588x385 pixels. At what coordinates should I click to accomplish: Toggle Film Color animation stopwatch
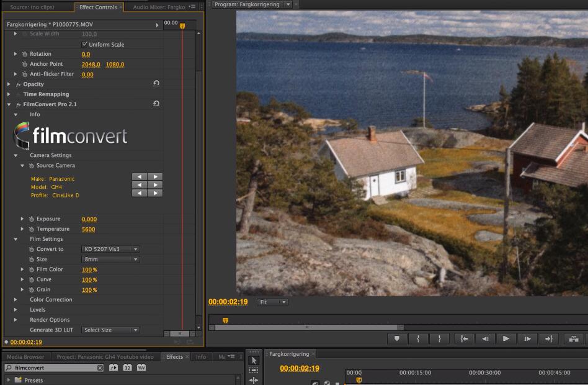32,269
